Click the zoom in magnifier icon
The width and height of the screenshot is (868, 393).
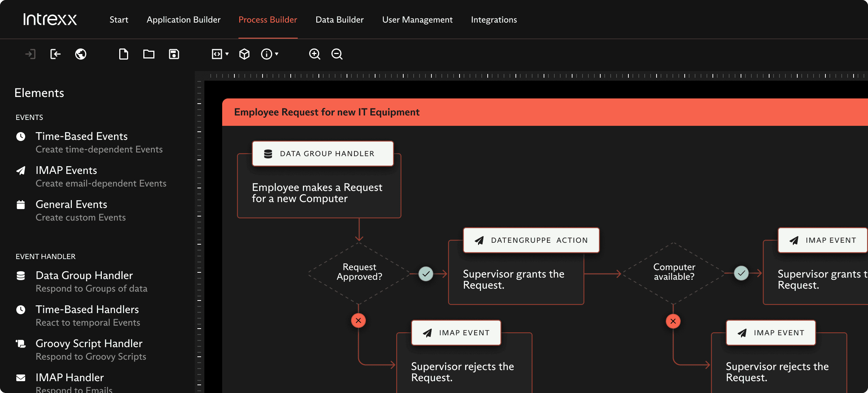[x=314, y=54]
